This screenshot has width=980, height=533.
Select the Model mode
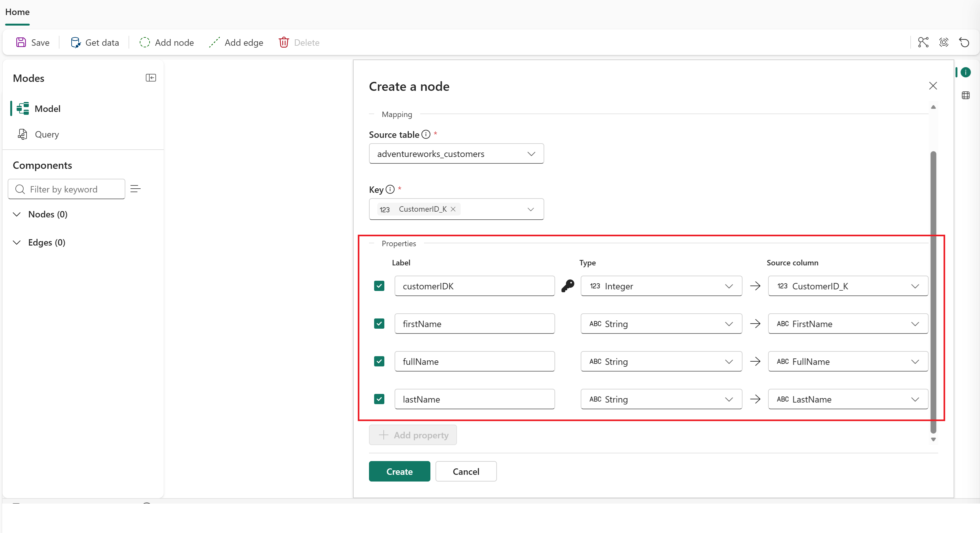(47, 108)
